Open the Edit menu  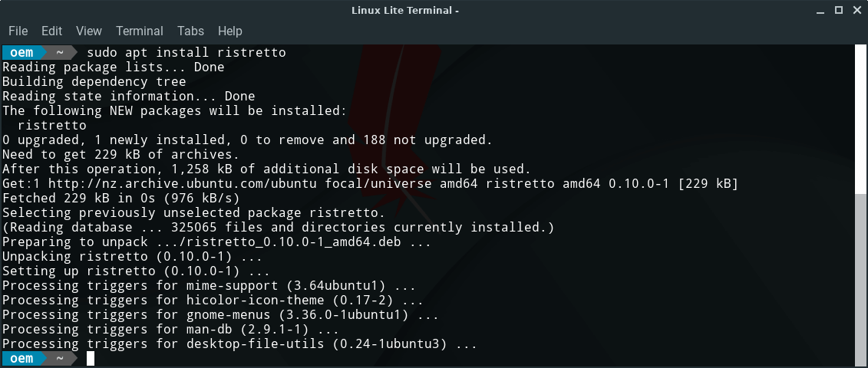(x=51, y=31)
